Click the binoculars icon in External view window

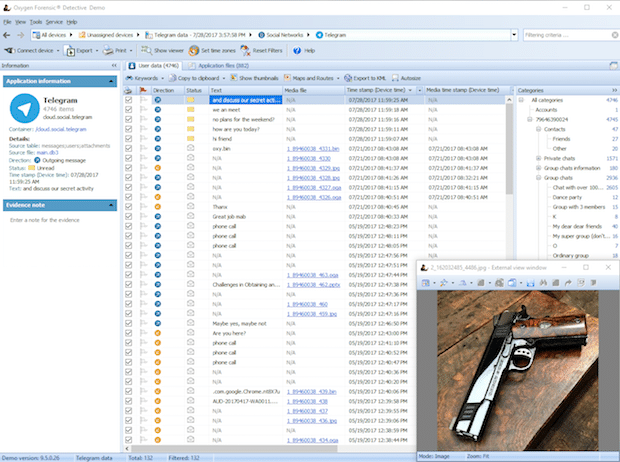(543, 283)
